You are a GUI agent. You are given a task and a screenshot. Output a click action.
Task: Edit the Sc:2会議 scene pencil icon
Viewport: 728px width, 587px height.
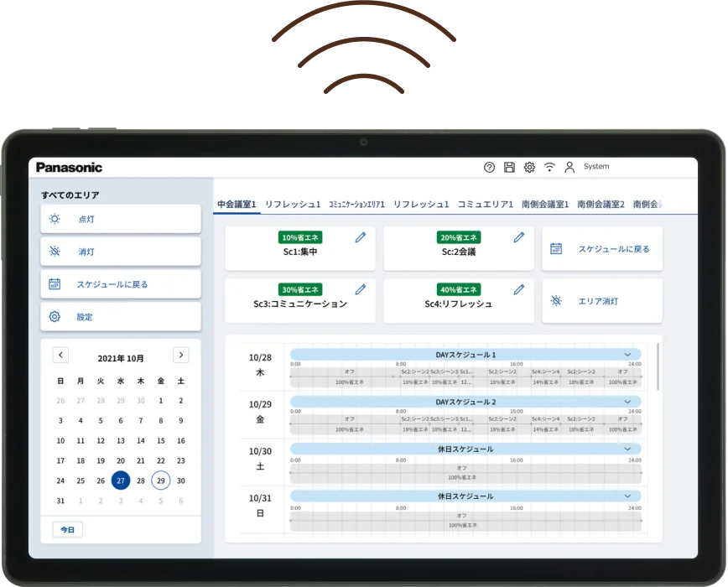(x=519, y=237)
